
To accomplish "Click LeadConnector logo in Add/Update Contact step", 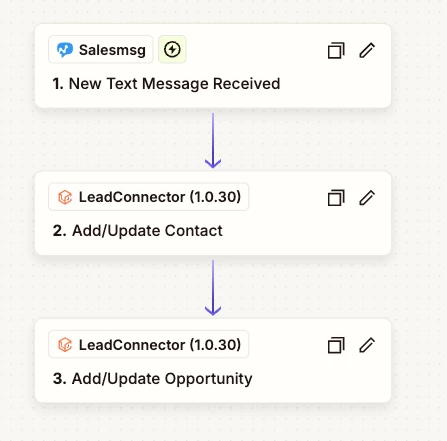I will (65, 197).
